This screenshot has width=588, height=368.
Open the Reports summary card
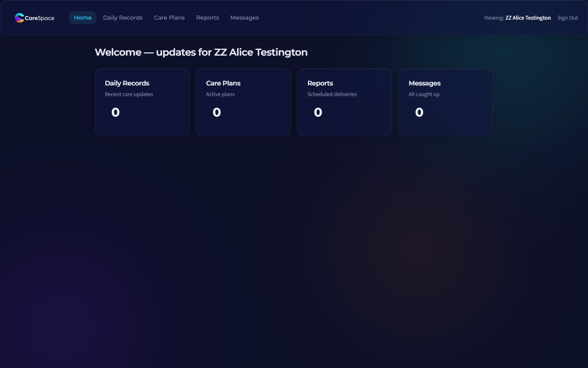coord(345,102)
